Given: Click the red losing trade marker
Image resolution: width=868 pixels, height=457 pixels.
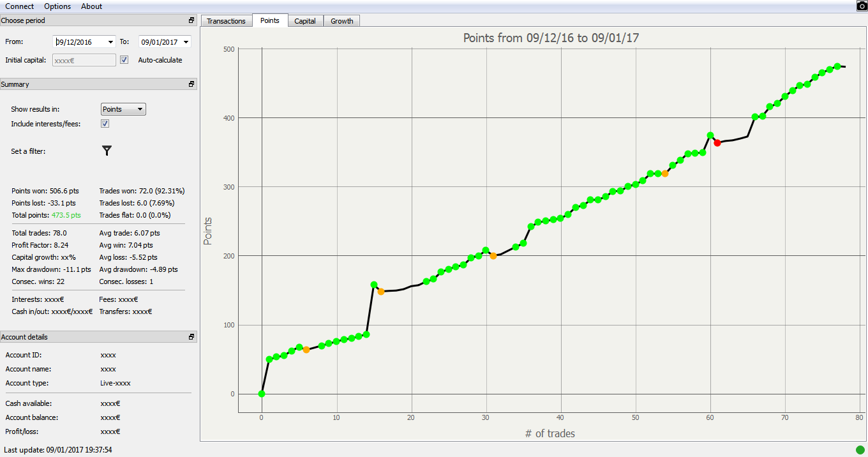Looking at the screenshot, I should (x=717, y=143).
